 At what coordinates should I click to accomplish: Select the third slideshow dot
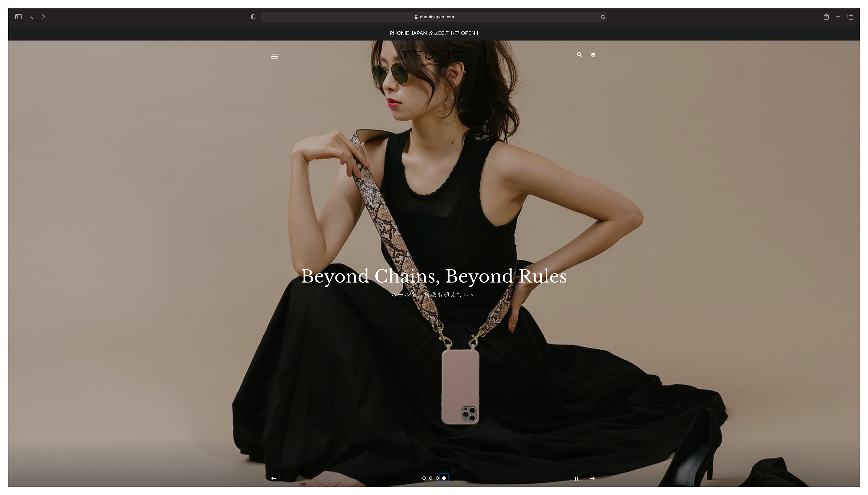[x=437, y=478]
